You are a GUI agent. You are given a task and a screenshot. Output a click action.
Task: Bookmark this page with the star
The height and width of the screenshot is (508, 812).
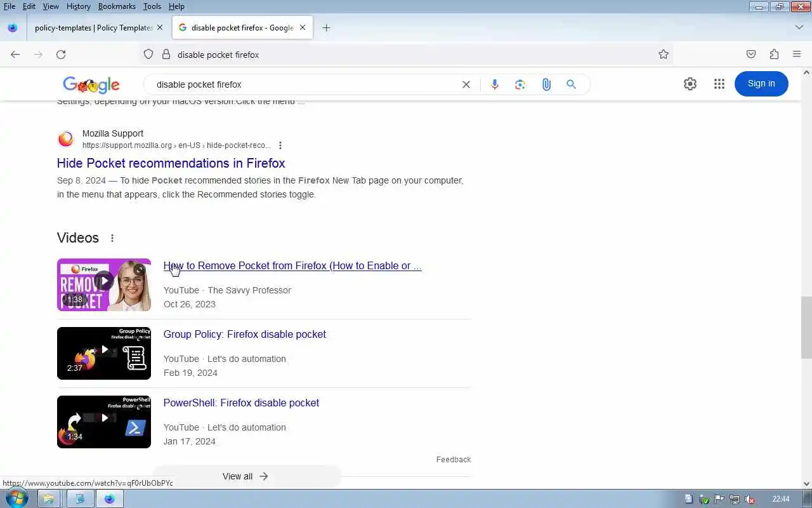pyautogui.click(x=664, y=55)
